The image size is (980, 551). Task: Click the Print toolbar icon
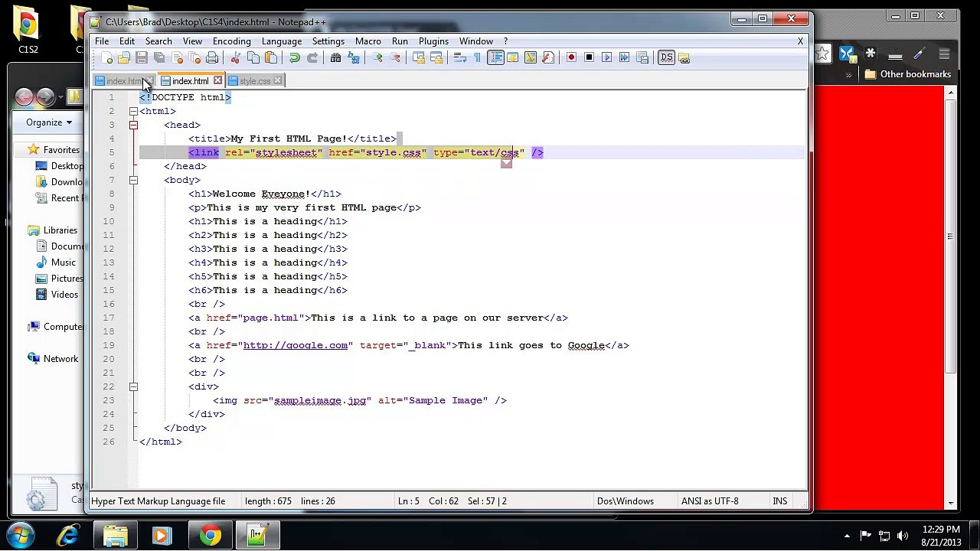[x=212, y=58]
